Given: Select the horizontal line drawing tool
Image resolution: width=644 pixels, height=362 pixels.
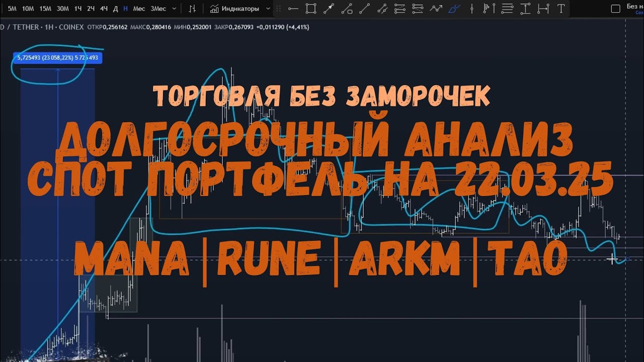Looking at the screenshot, I should pyautogui.click(x=293, y=9).
